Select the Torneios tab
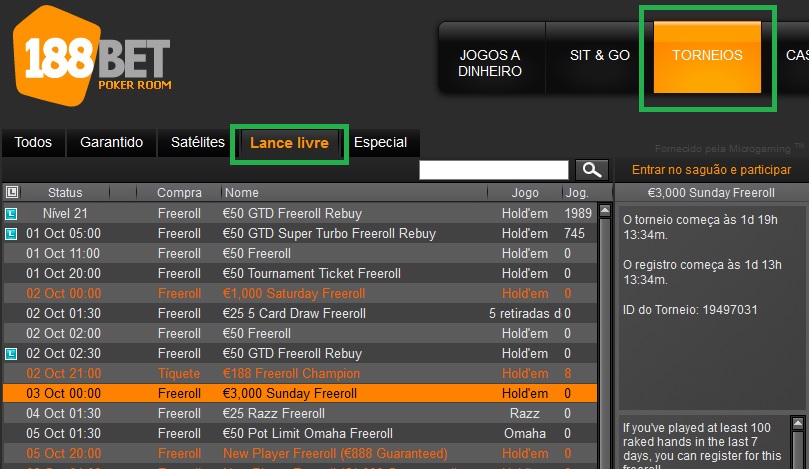 point(707,56)
